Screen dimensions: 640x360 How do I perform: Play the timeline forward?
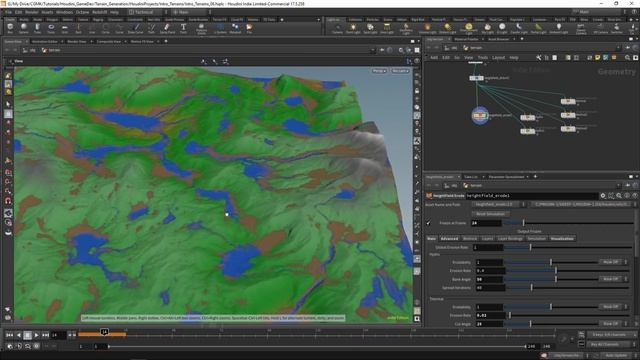pos(36,335)
